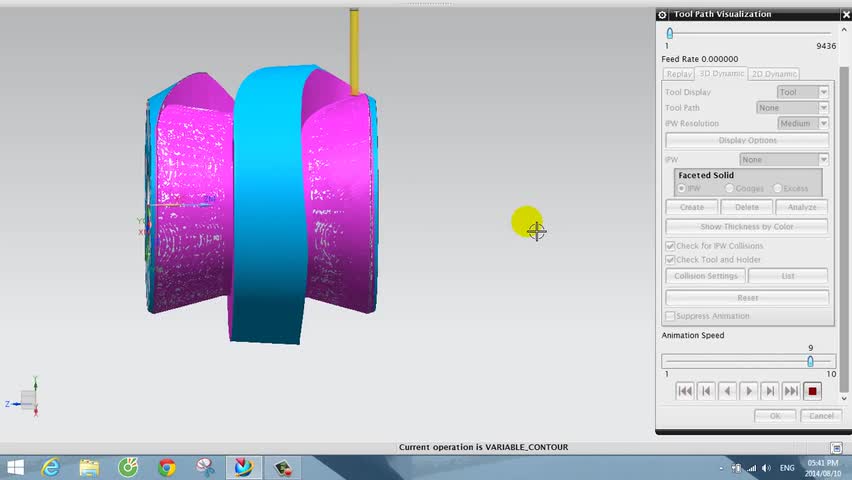Expand the IPW Resolution dropdown
This screenshot has height=480, width=852.
coord(803,123)
